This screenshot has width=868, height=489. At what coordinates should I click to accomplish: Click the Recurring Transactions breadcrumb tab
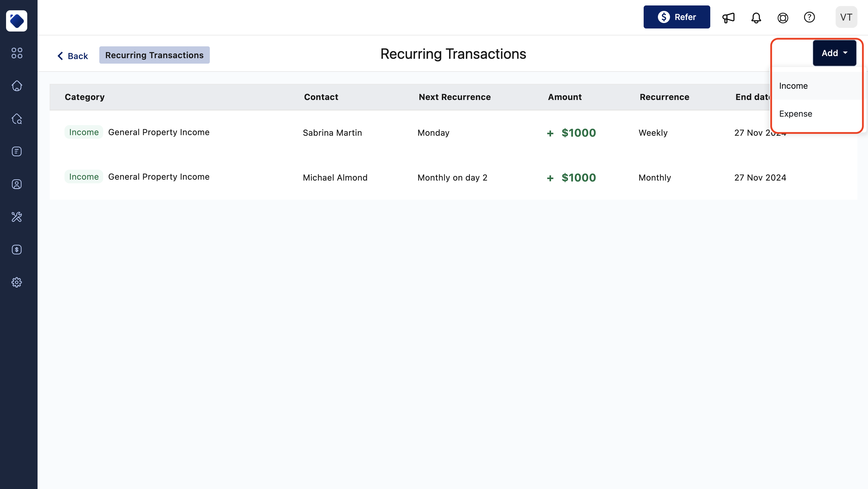[154, 55]
